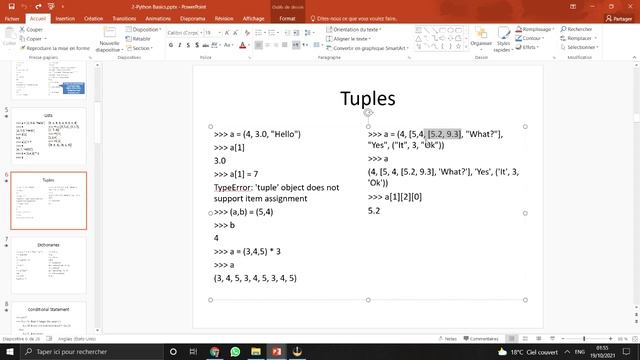640x360 pixels.
Task: Start slideshow from beginning quick access icon
Action: click(x=51, y=7)
